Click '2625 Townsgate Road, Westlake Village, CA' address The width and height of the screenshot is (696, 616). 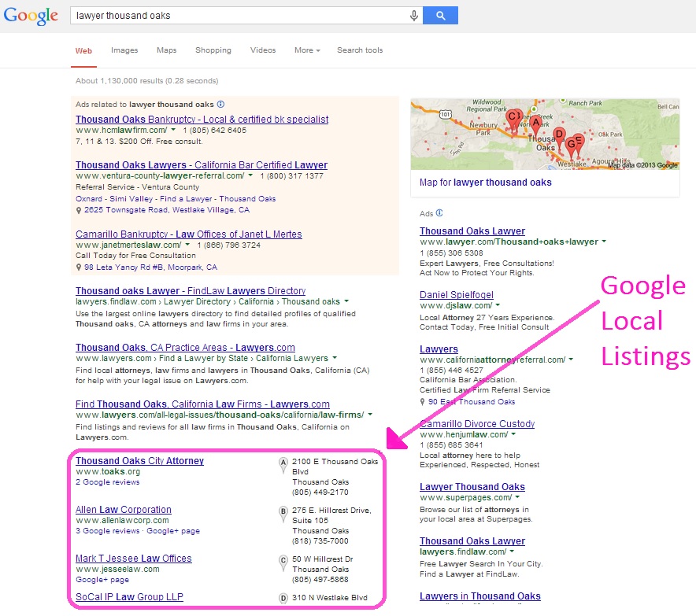pyautogui.click(x=167, y=210)
